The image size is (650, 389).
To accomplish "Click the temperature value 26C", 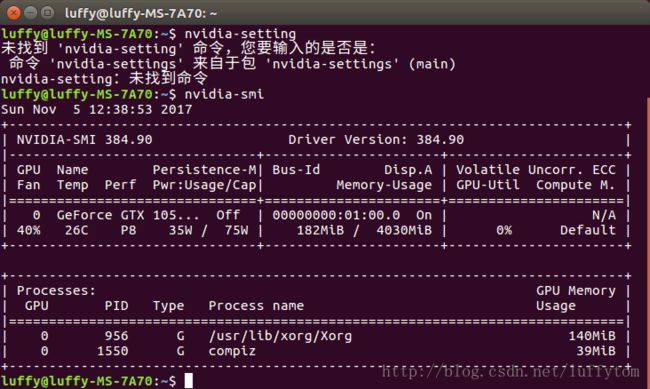I will click(x=76, y=231).
